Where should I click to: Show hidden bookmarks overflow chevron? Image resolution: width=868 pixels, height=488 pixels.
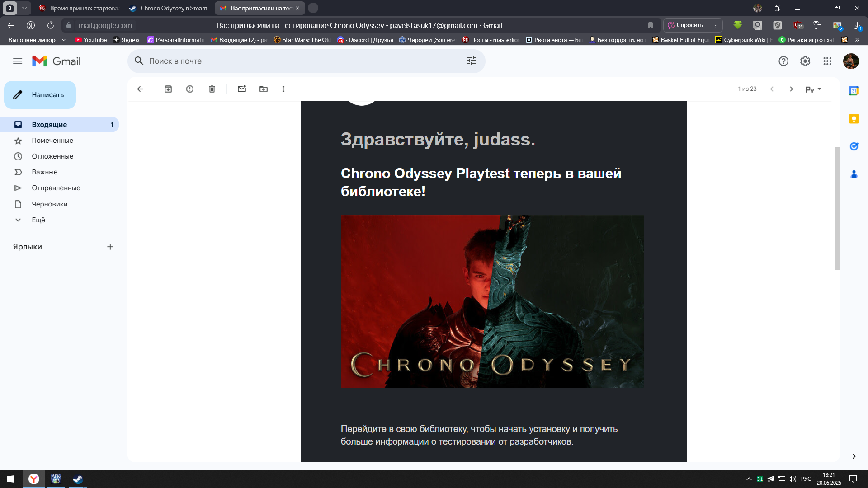click(x=858, y=40)
